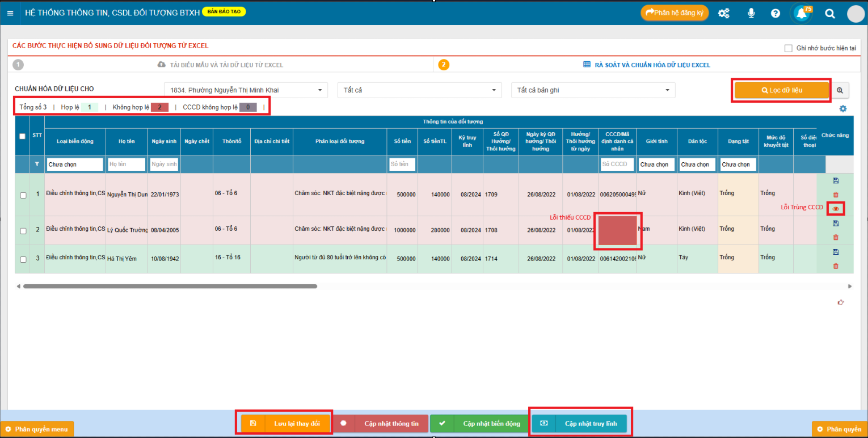Go to step 1 'Tải biểu mẫu' tab
Viewport: 868px width, 438px height.
click(x=221, y=65)
